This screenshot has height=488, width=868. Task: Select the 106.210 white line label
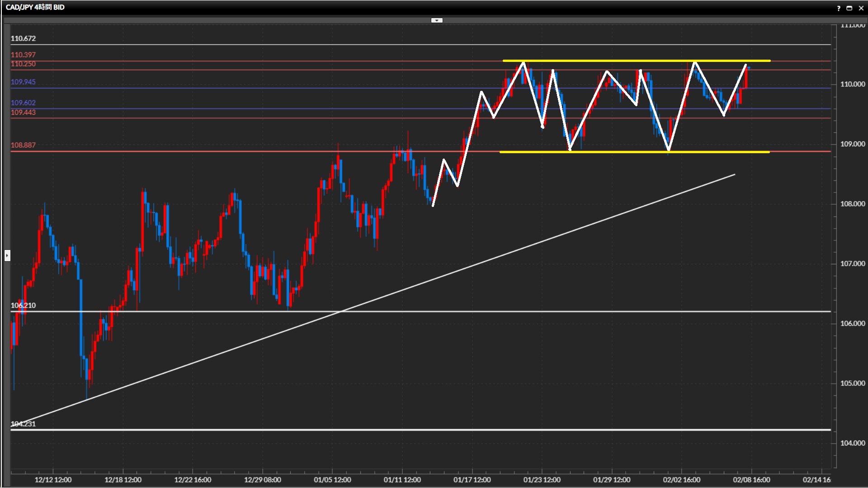tap(23, 305)
